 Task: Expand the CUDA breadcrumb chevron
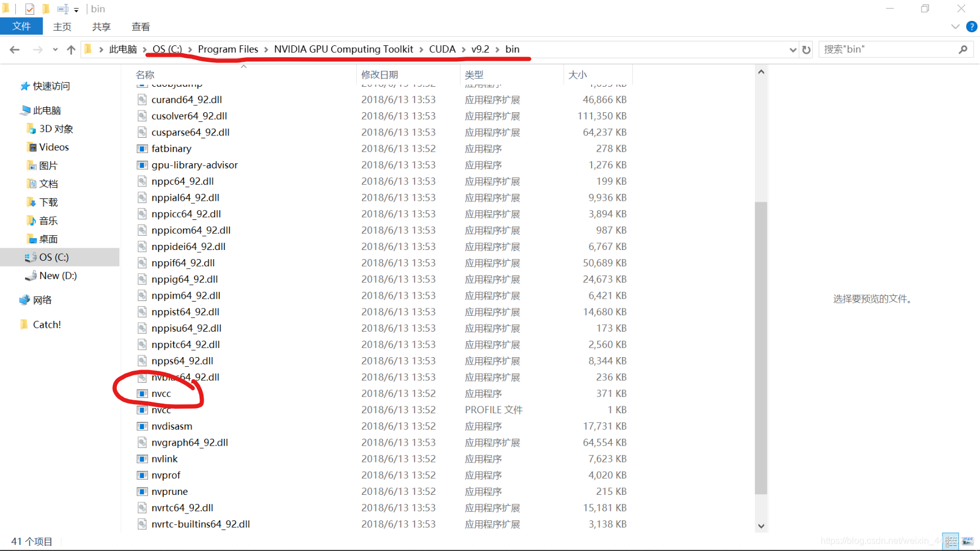point(463,50)
